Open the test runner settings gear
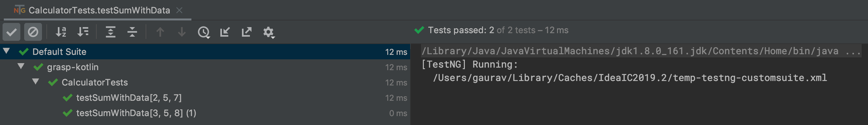Viewport: 868px width, 125px height. (269, 33)
